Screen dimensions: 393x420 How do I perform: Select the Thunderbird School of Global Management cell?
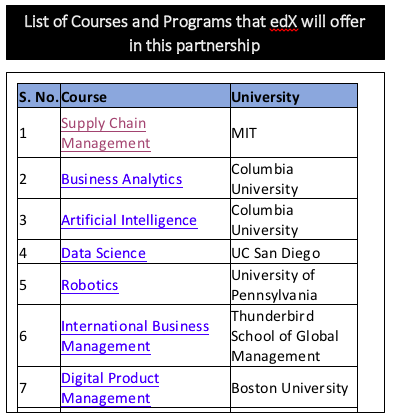click(294, 336)
